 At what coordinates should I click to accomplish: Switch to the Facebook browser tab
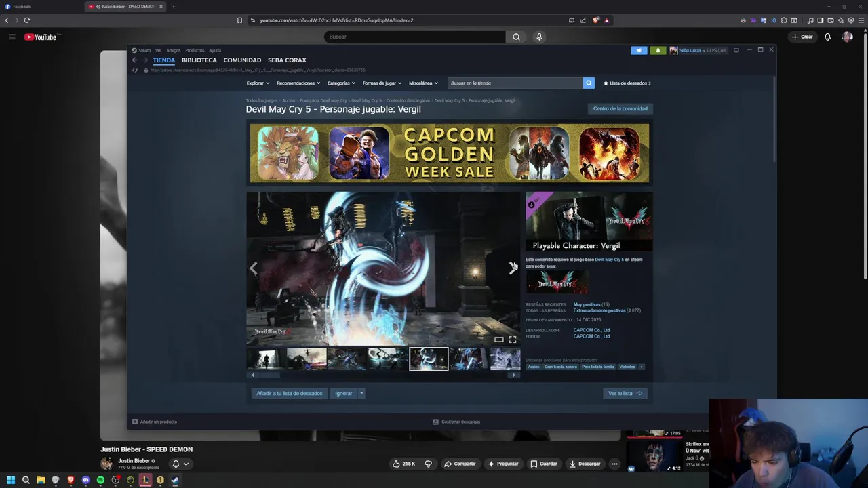pos(41,7)
